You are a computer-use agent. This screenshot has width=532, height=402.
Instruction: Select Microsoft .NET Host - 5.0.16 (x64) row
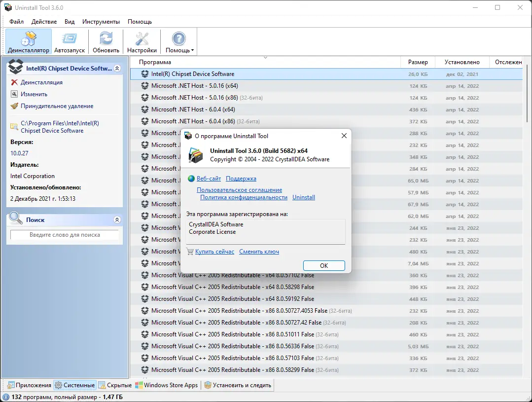326,86
